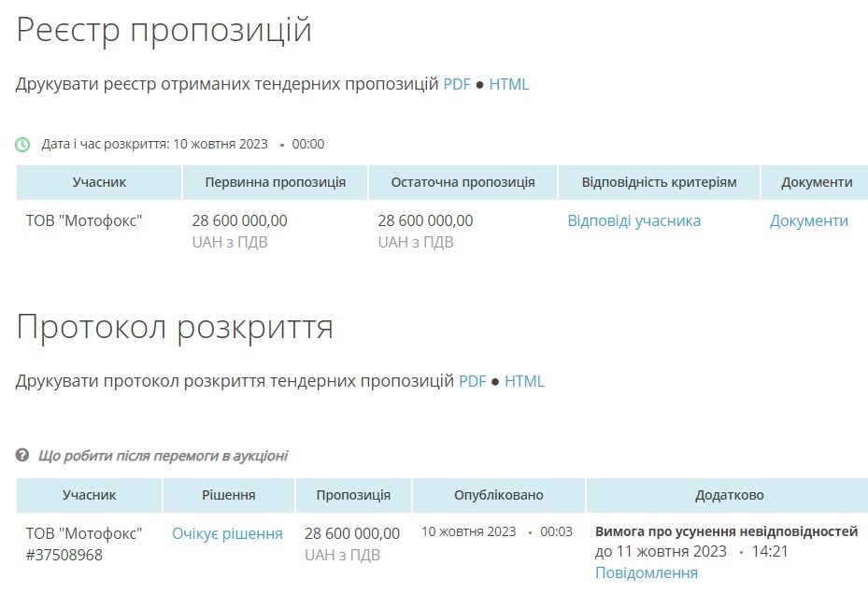Click the 'Додатково' column header
Screen dimensions: 868x594
729,495
